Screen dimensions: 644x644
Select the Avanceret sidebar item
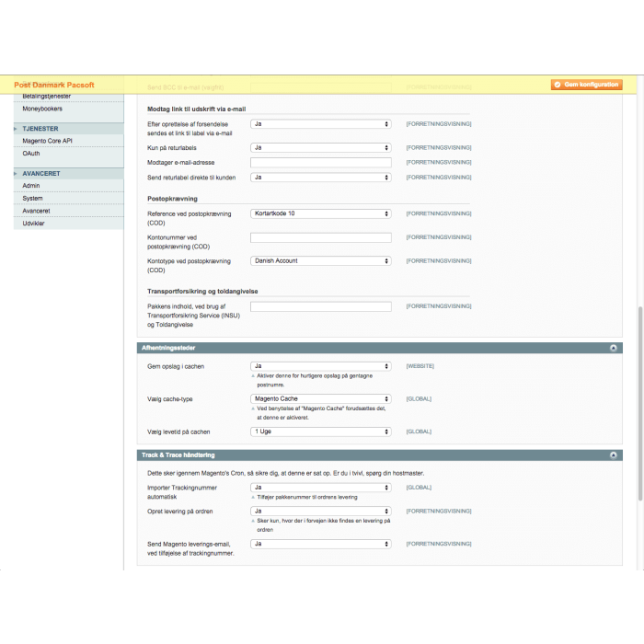point(36,211)
